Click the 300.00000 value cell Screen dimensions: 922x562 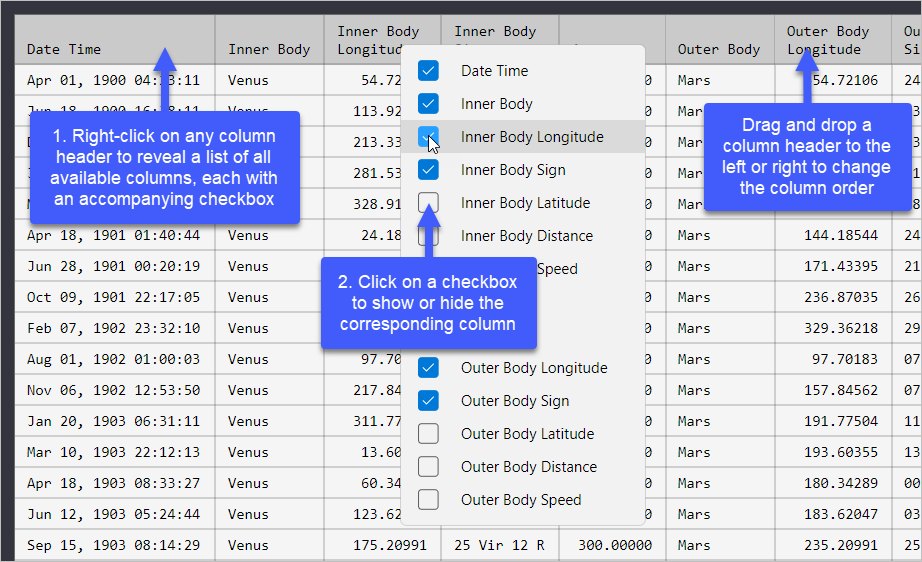point(614,545)
